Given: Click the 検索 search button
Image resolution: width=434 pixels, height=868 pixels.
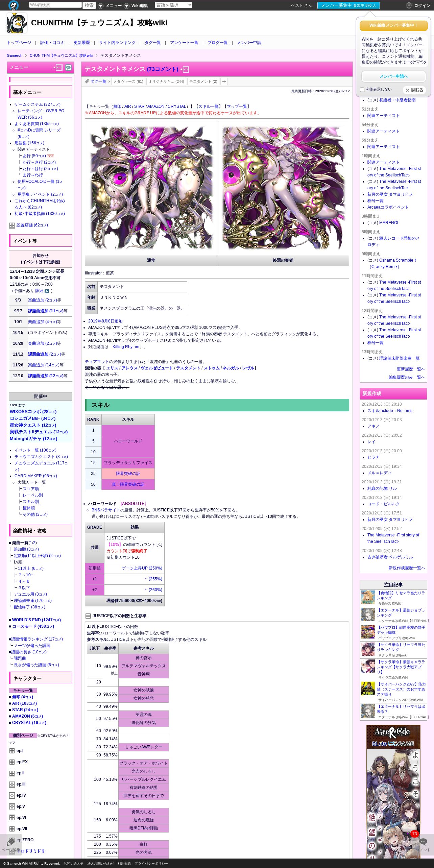Looking at the screenshot, I should coord(89,5).
